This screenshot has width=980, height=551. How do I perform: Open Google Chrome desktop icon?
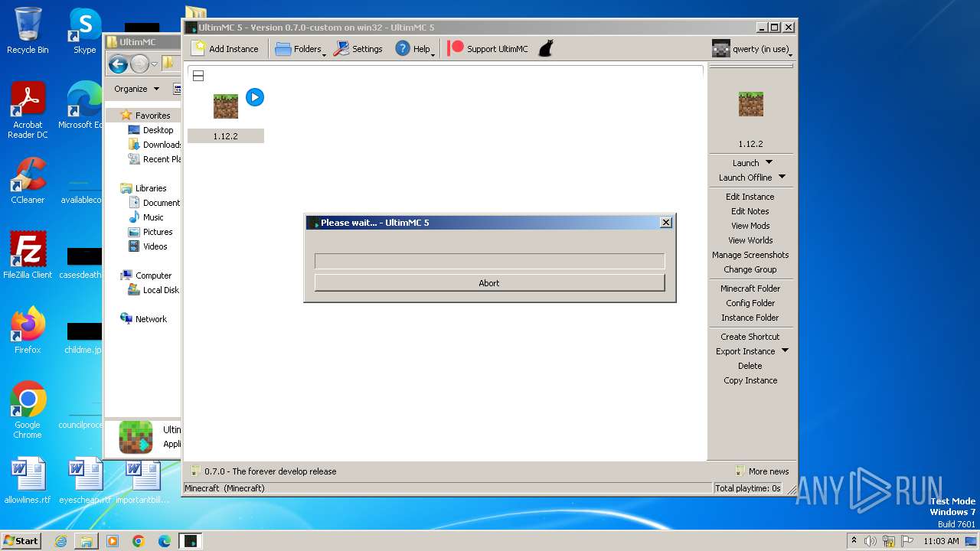click(28, 410)
